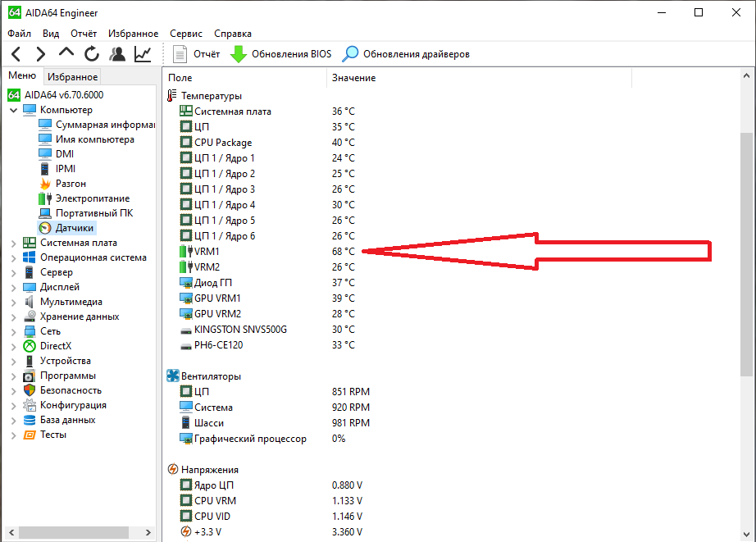This screenshot has width=756, height=542.
Task: Click the Безопасность shield icon
Action: tap(30, 390)
